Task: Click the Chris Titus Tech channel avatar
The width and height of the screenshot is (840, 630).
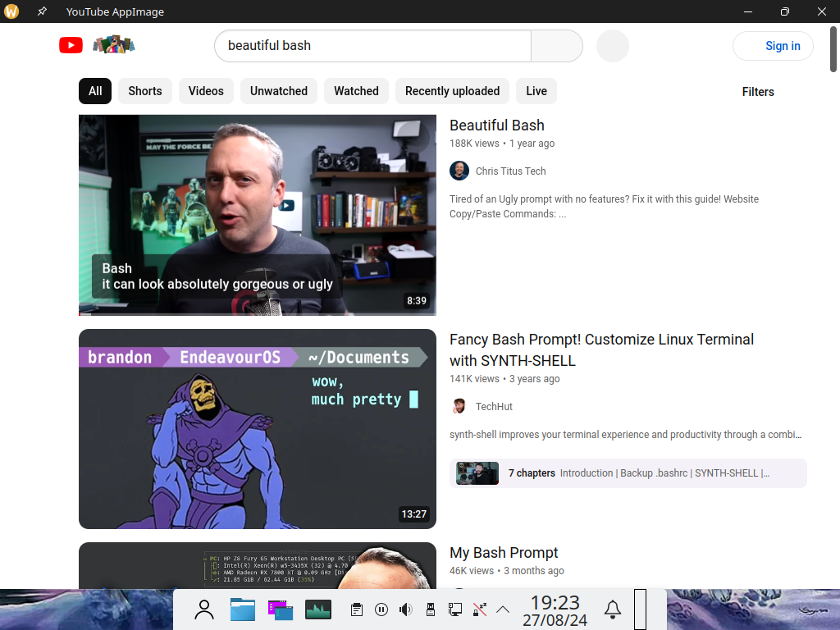Action: coord(459,171)
